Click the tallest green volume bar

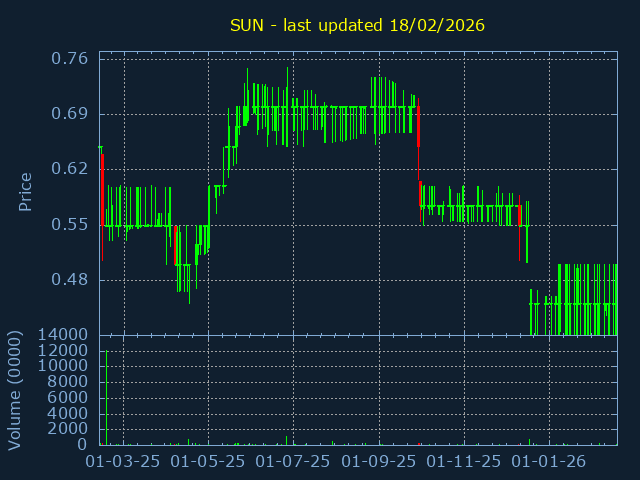106,398
